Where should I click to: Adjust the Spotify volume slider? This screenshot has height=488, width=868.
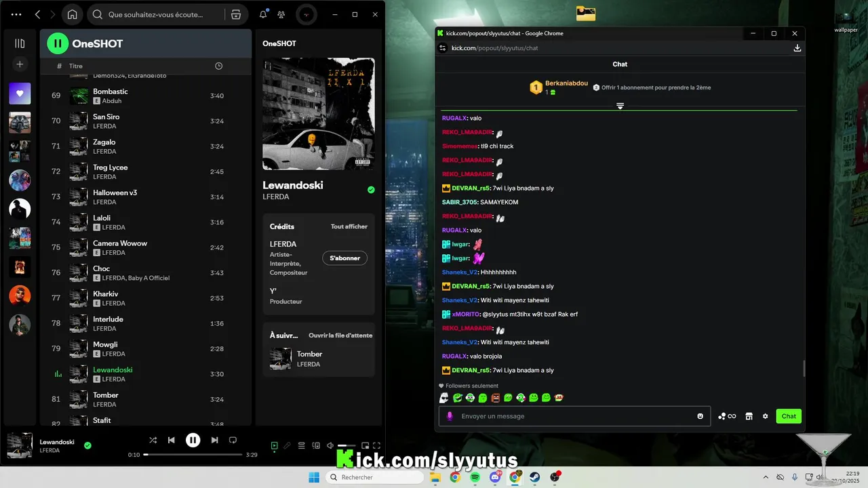point(347,445)
